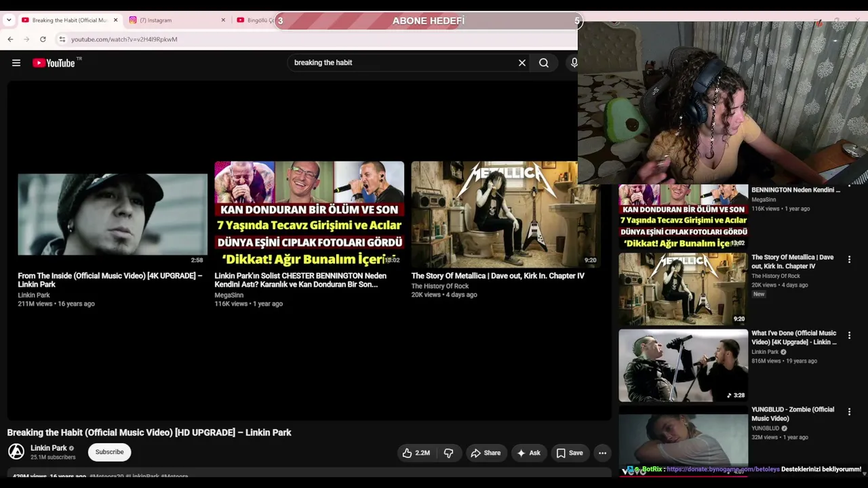The width and height of the screenshot is (868, 488).
Task: Open the browser tab search chevron
Action: 9,20
